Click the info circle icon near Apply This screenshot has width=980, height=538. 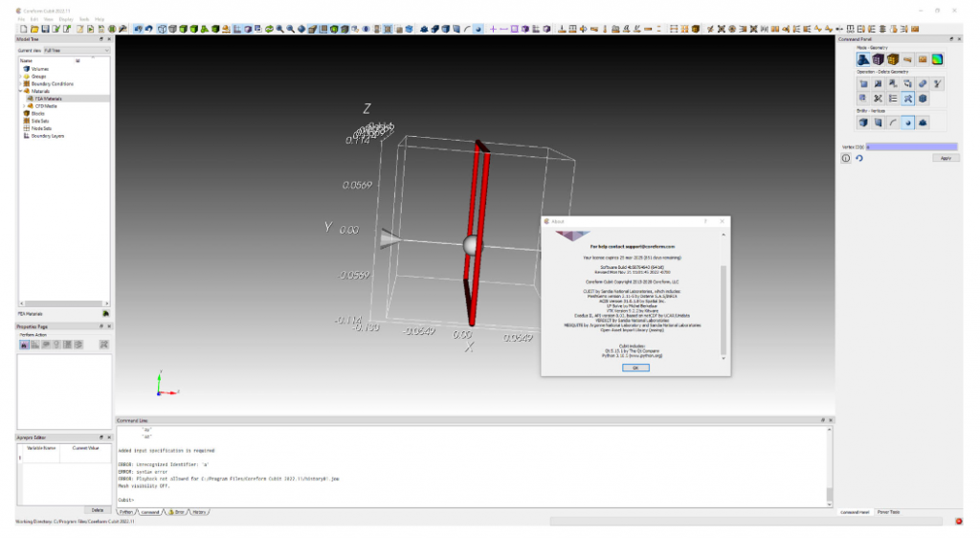846,158
